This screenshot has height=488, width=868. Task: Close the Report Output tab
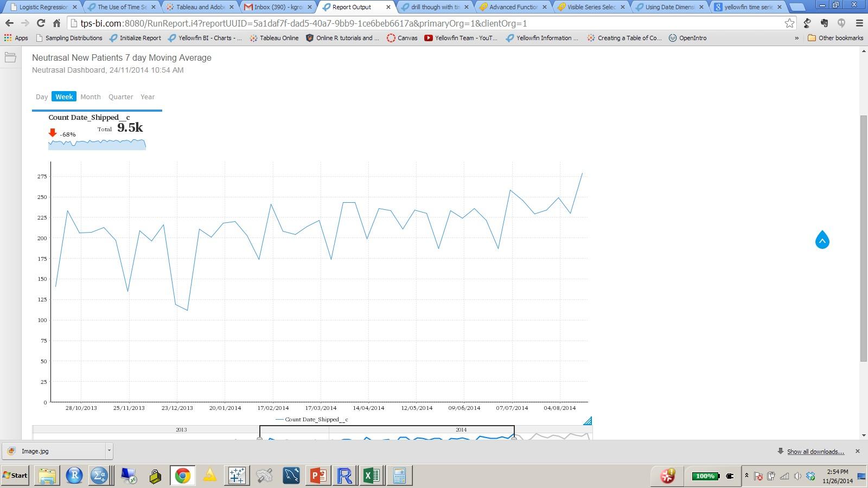pyautogui.click(x=388, y=7)
